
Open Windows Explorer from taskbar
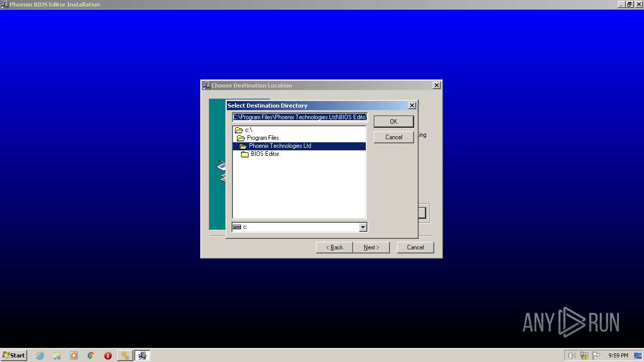(57, 355)
